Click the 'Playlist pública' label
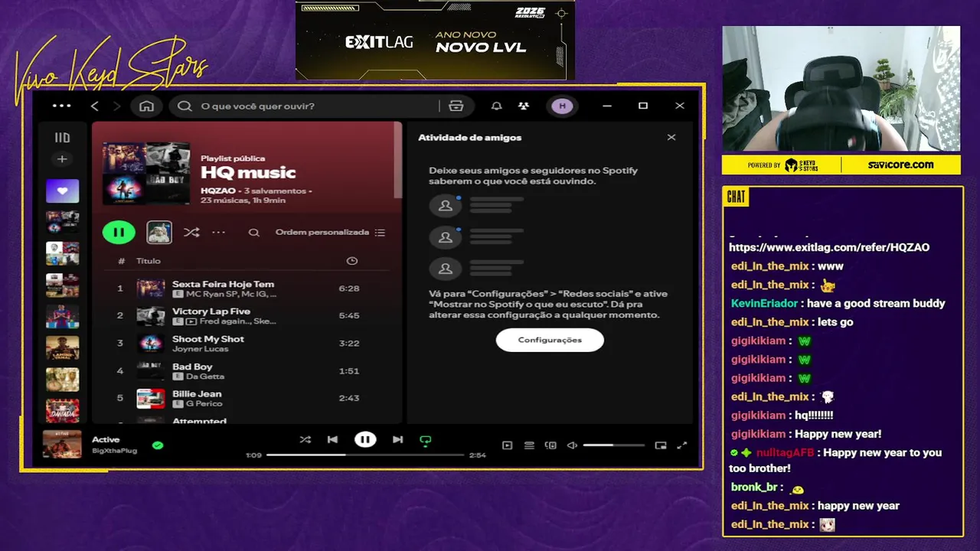 coord(233,158)
